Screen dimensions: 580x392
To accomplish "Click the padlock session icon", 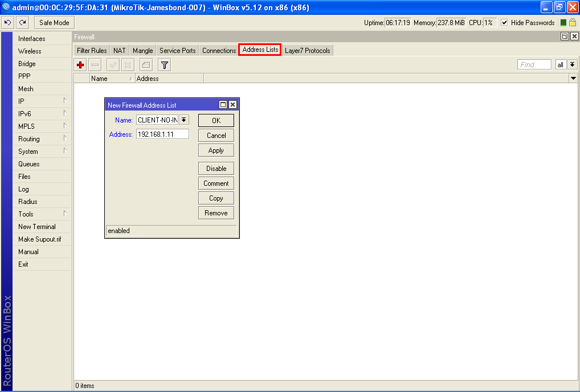I will (x=573, y=23).
